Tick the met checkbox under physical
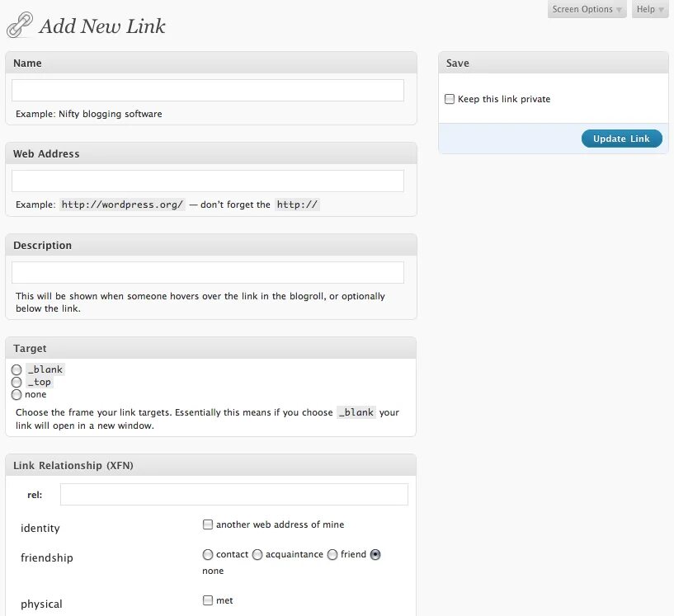The width and height of the screenshot is (674, 616). click(x=208, y=600)
